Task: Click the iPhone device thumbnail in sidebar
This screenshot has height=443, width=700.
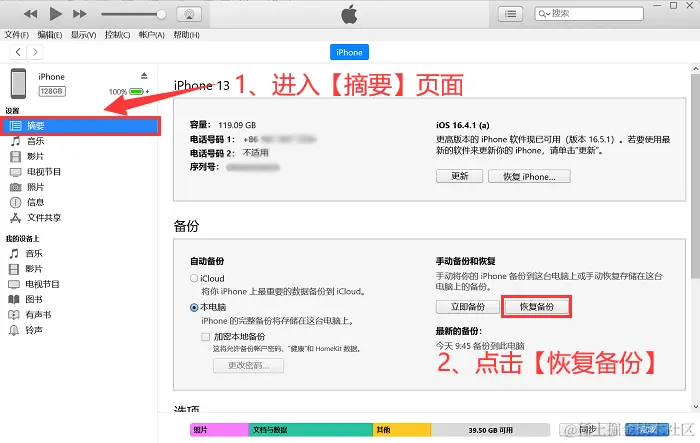Action: (18, 84)
